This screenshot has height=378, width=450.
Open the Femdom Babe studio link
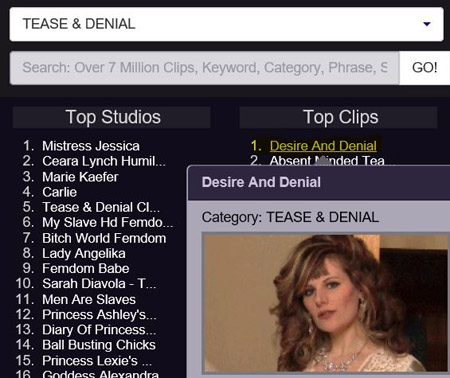(86, 268)
